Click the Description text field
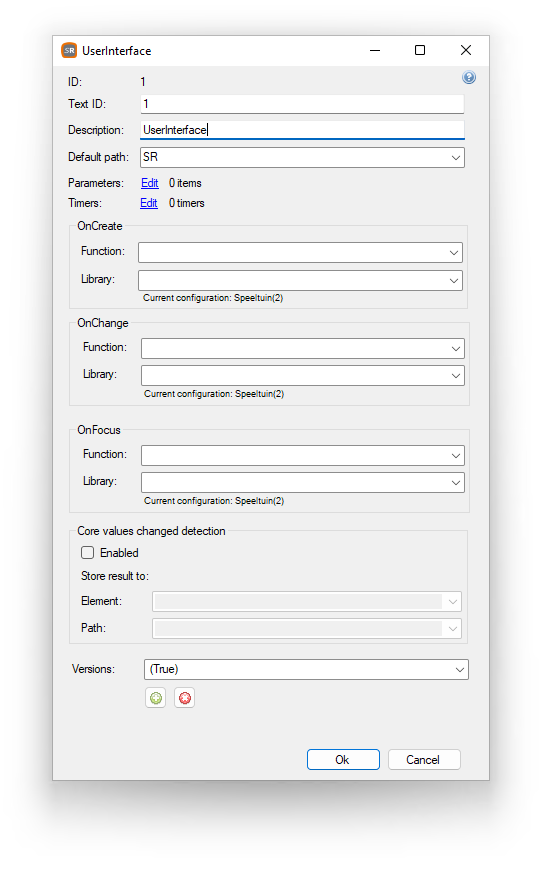 pos(302,130)
